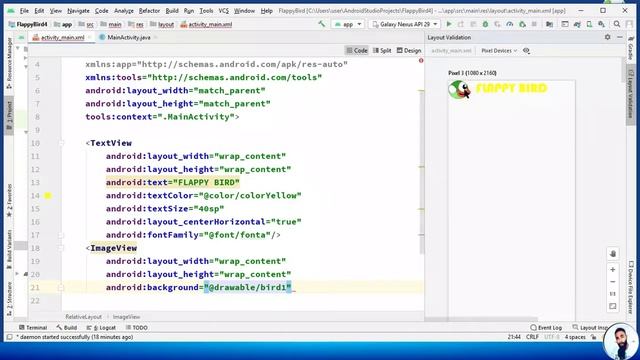Switch editor to Code view
Screen dimensions: 640x360
pos(357,51)
